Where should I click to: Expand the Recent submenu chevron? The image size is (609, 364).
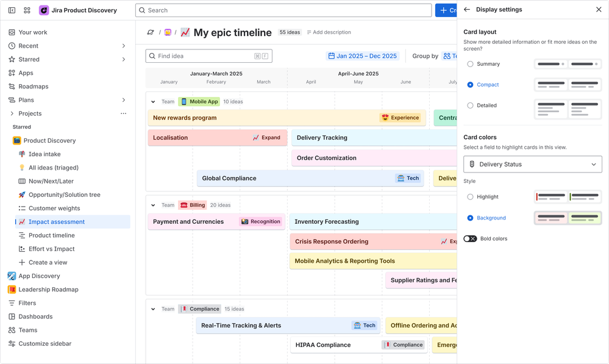pos(124,46)
